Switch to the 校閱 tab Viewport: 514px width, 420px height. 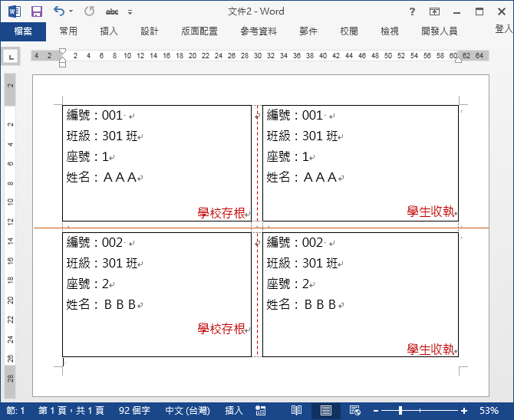click(349, 31)
